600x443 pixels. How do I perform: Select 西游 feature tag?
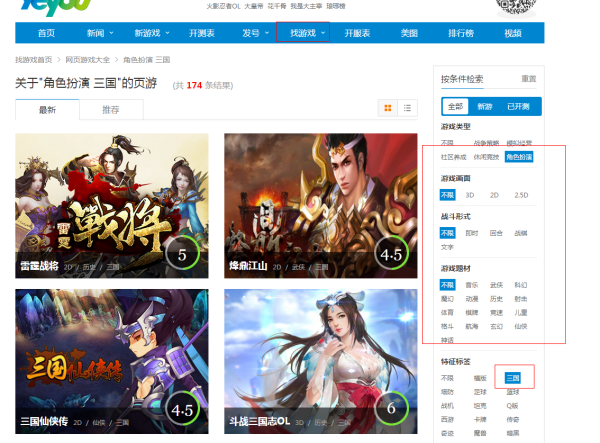click(x=447, y=419)
